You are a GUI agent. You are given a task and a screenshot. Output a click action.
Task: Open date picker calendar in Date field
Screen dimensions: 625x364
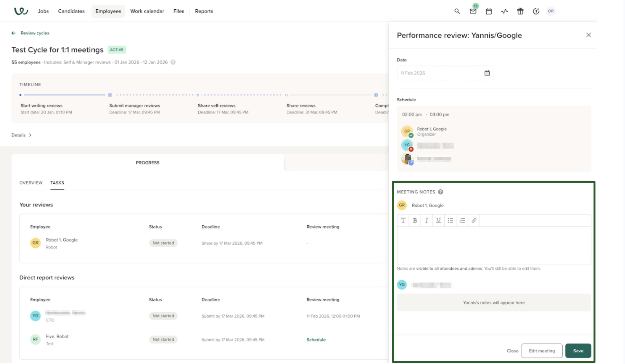tap(487, 73)
